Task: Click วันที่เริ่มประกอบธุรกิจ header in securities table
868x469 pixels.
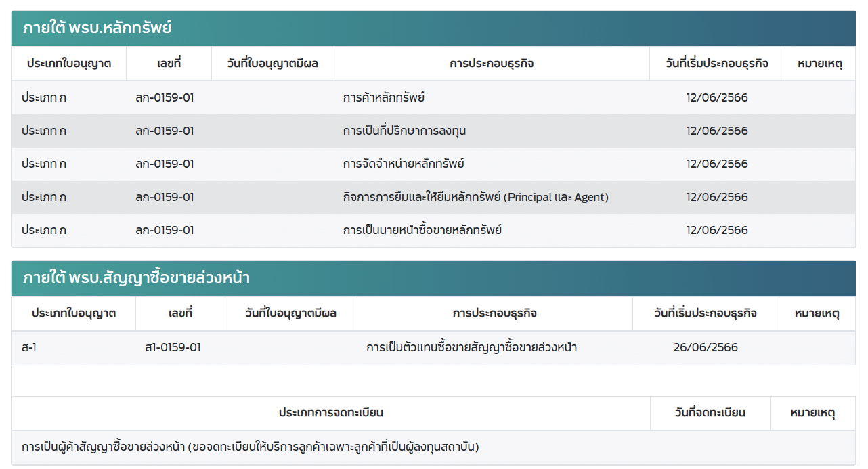Action: [717, 64]
